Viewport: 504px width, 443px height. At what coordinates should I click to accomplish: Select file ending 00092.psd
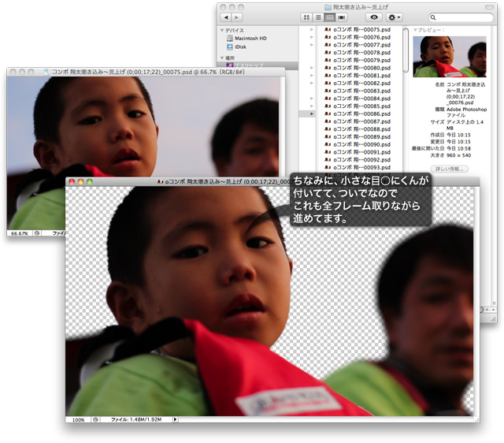[358, 160]
